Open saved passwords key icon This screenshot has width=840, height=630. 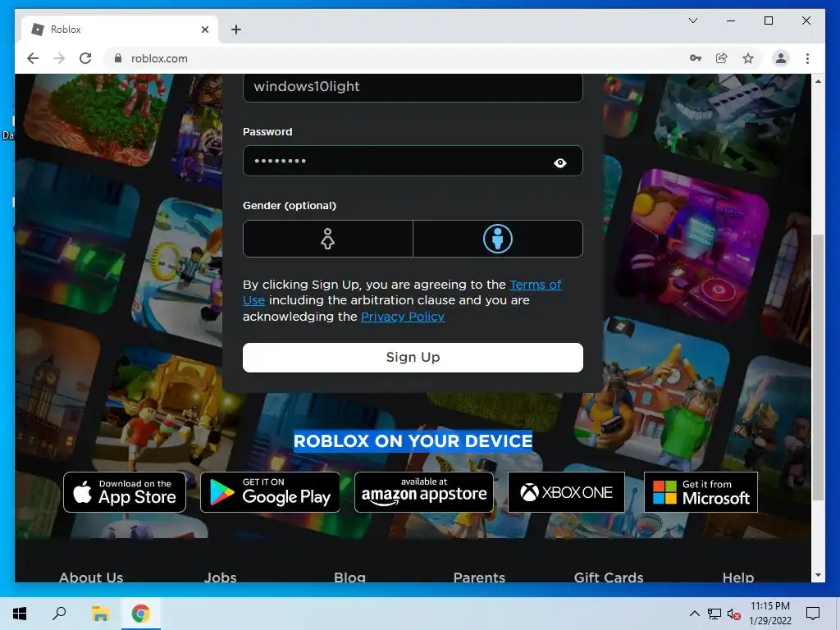coord(696,58)
